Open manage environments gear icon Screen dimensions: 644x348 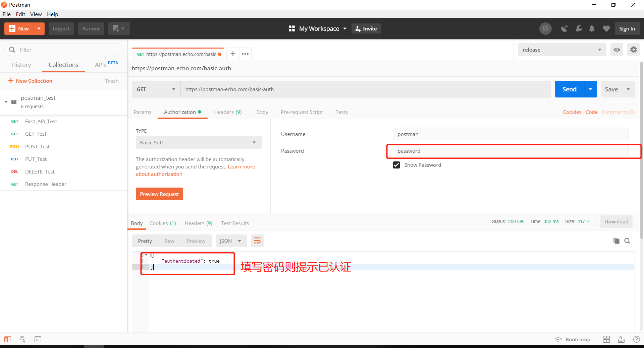click(633, 50)
